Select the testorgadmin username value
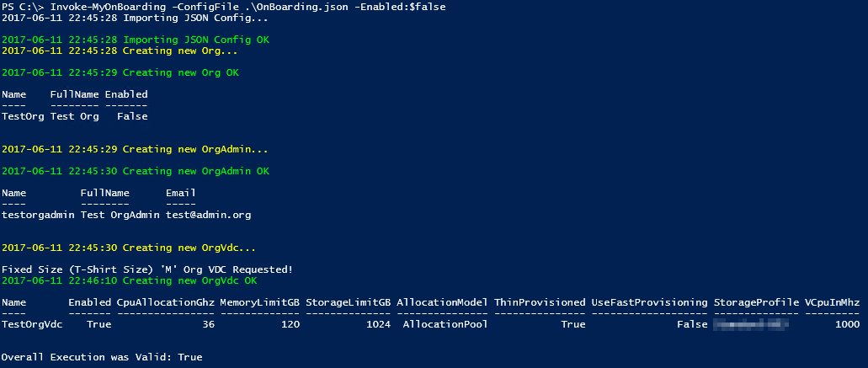Image resolution: width=868 pixels, height=368 pixels. [38, 215]
